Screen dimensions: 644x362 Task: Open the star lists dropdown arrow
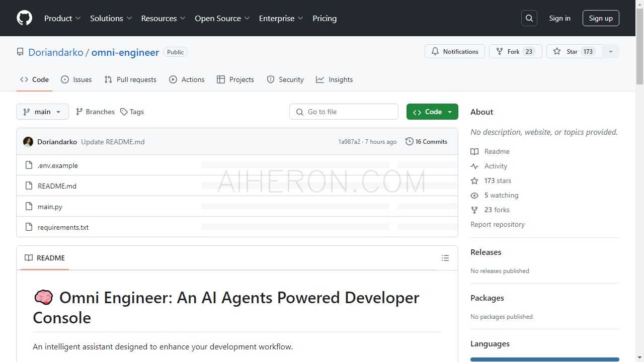(x=611, y=51)
